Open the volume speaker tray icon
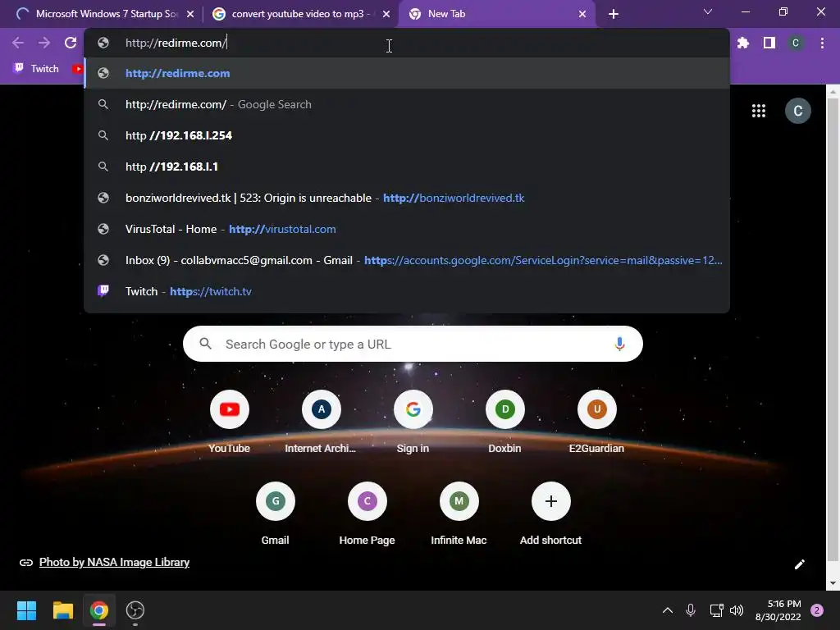This screenshot has width=840, height=630. coord(737,610)
